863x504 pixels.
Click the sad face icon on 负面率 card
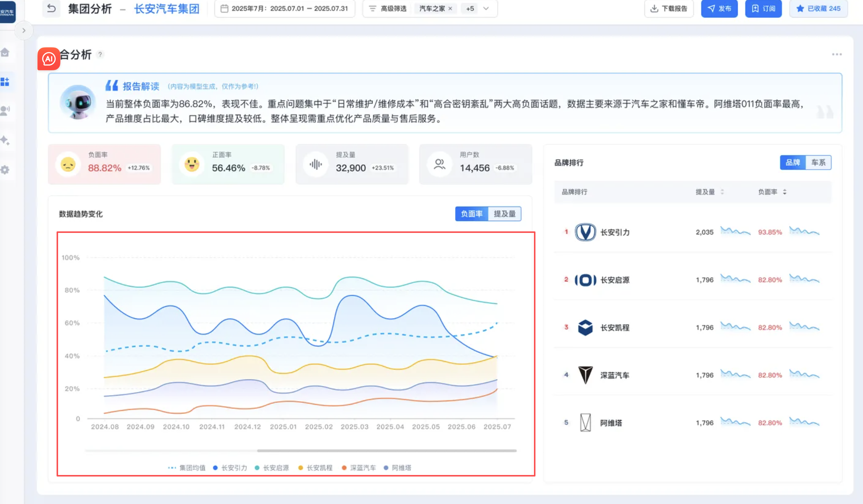(68, 165)
